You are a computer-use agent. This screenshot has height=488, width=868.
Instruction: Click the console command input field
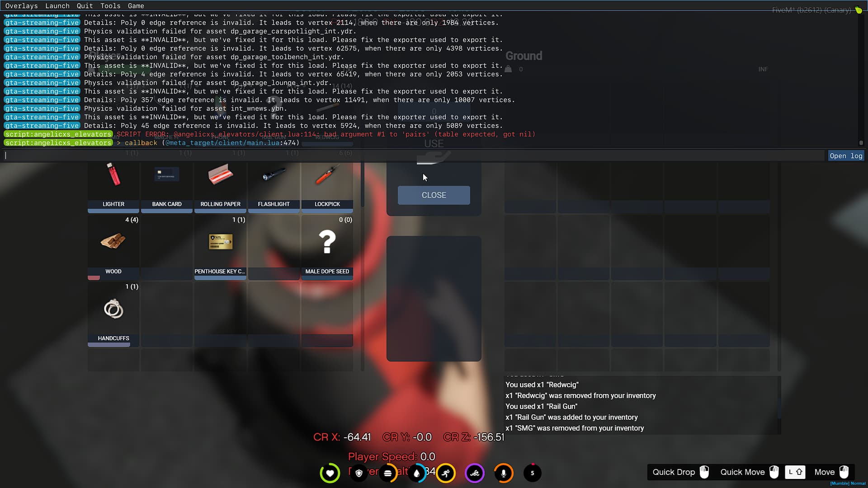point(181,155)
